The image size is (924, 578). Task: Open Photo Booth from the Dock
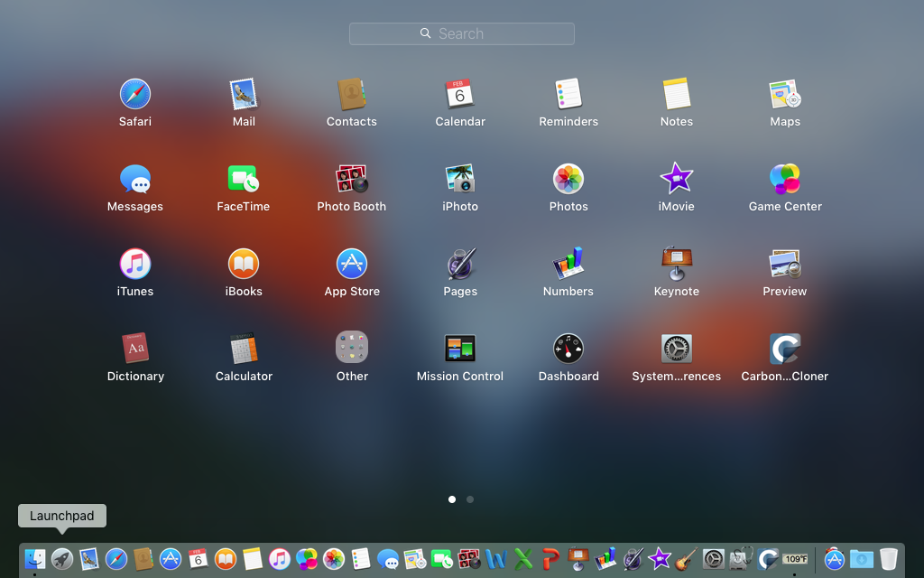pyautogui.click(x=469, y=559)
